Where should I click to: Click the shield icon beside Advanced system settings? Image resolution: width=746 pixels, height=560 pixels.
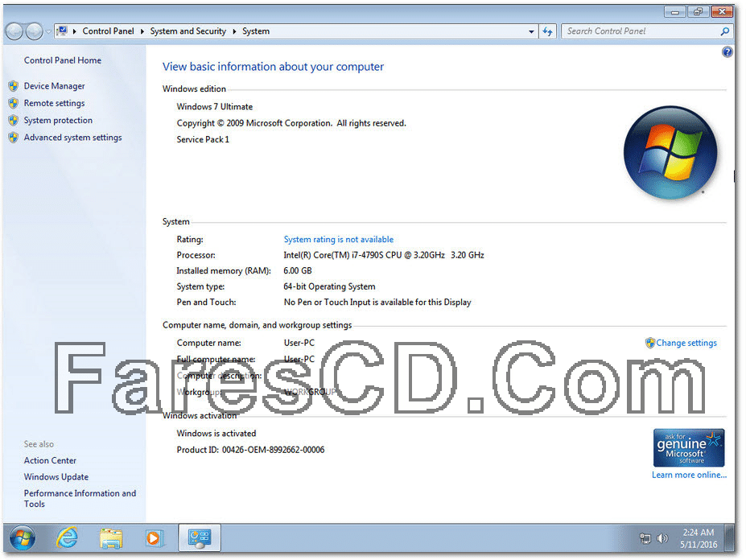pyautogui.click(x=14, y=138)
